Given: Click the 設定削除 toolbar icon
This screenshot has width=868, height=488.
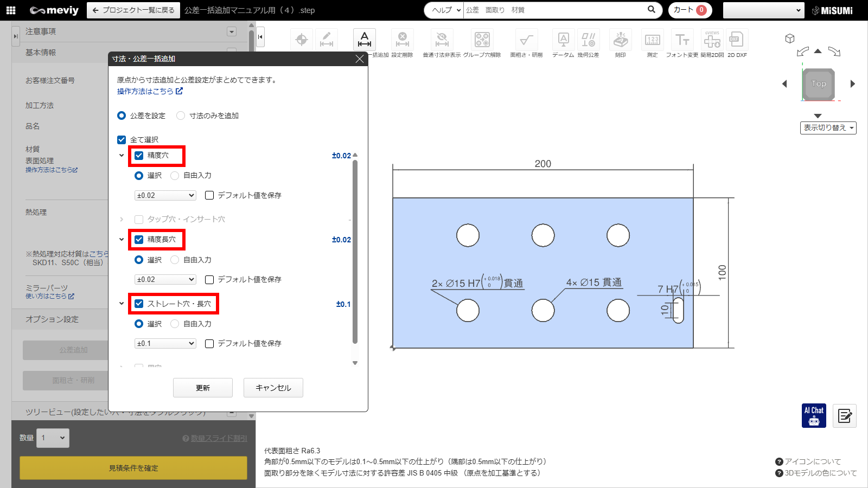Looking at the screenshot, I should 402,40.
